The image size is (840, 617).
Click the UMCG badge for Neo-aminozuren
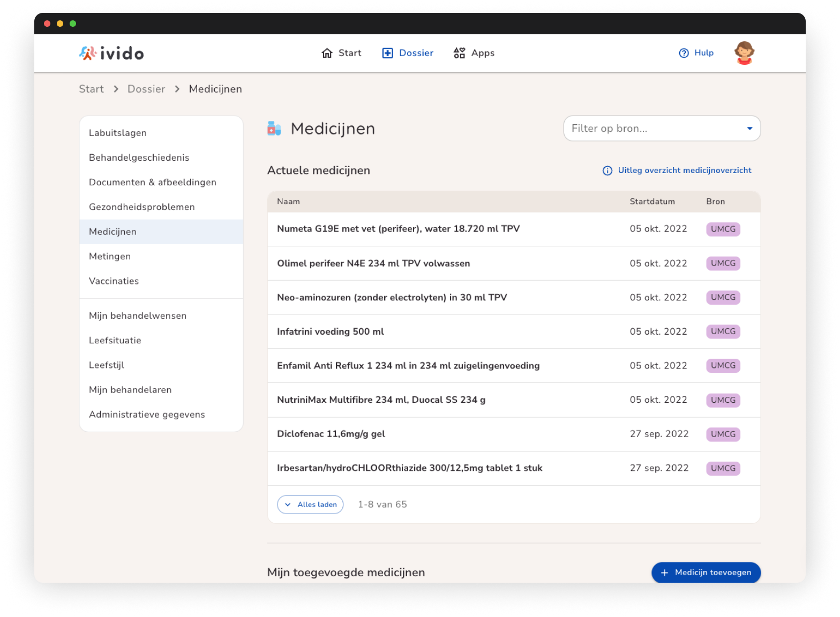723,297
